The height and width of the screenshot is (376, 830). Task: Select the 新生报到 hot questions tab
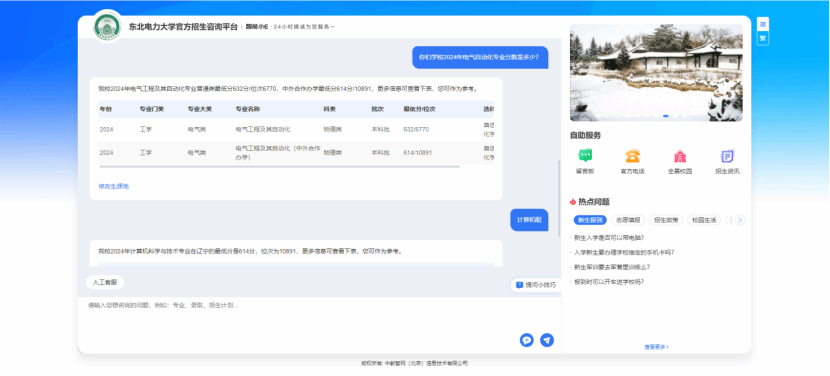(x=590, y=220)
